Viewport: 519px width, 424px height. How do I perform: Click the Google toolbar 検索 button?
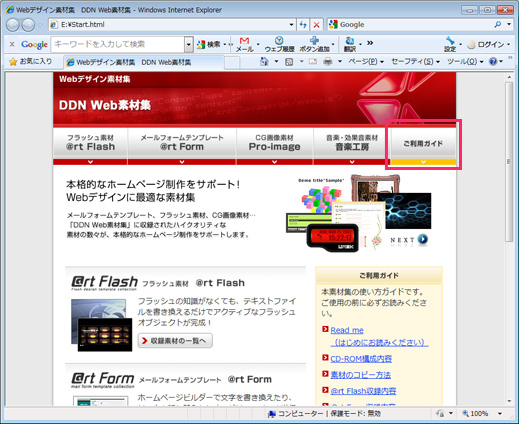[209, 44]
